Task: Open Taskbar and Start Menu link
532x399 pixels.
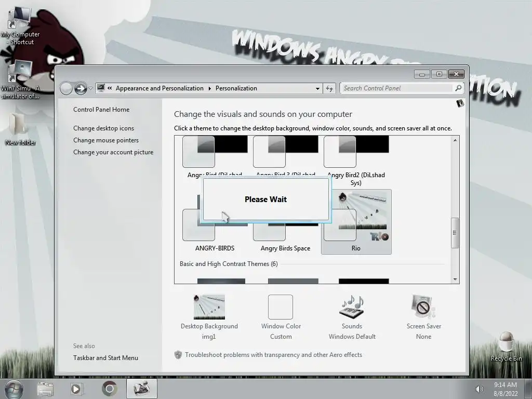Action: point(105,357)
